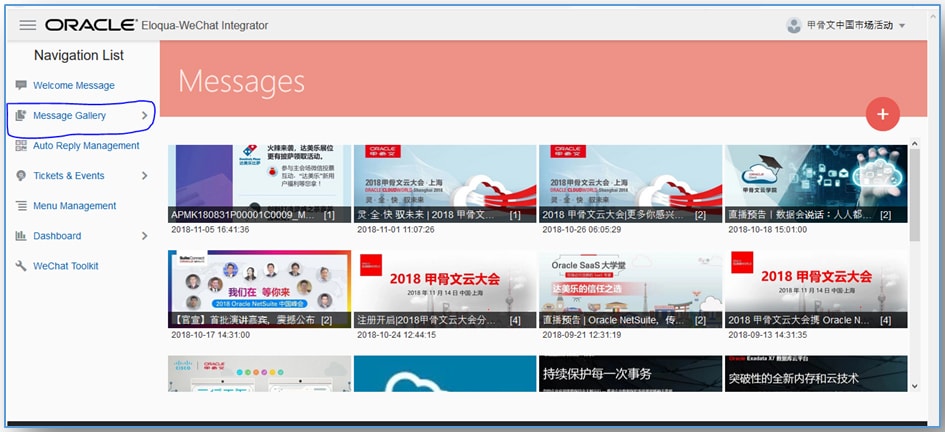Open Tickets & Events section

click(x=69, y=176)
